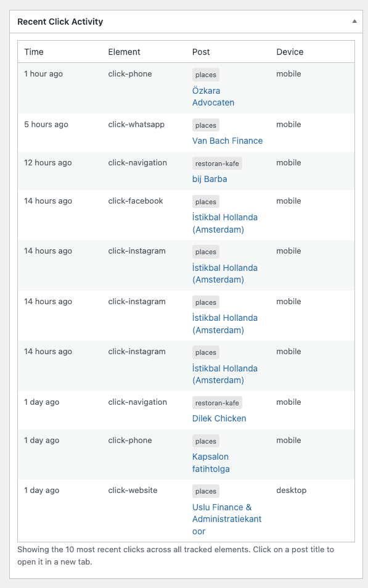Screen dimensions: 368x588
Task: Select the desktop device cell
Action: coord(291,490)
